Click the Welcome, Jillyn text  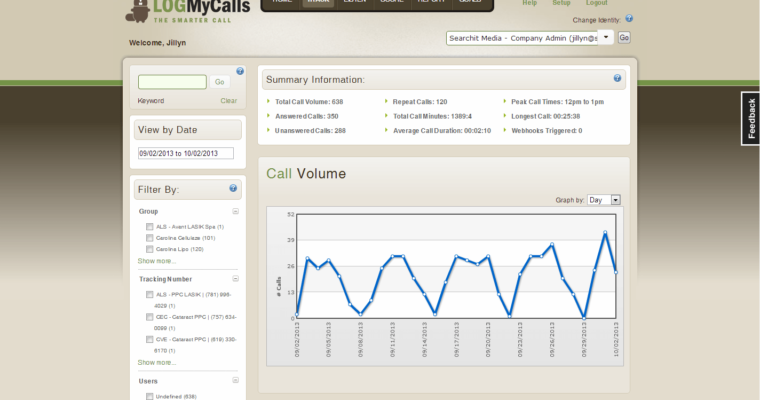(x=158, y=43)
